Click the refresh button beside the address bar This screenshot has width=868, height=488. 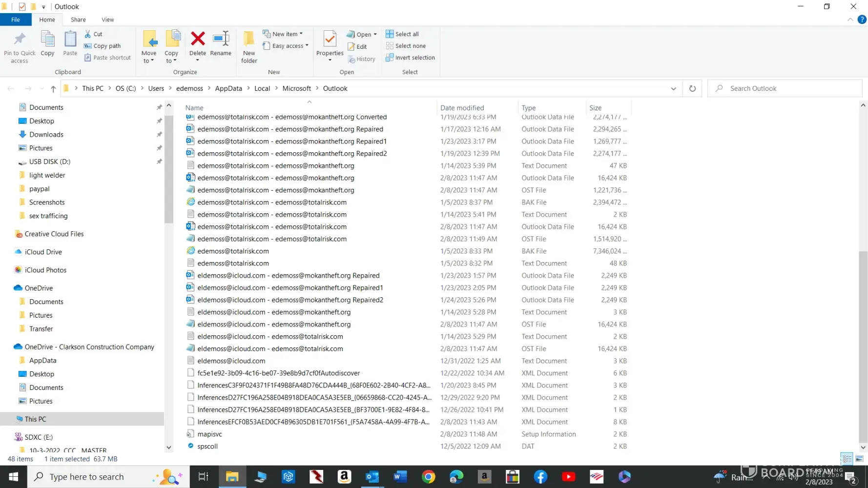[x=692, y=88]
